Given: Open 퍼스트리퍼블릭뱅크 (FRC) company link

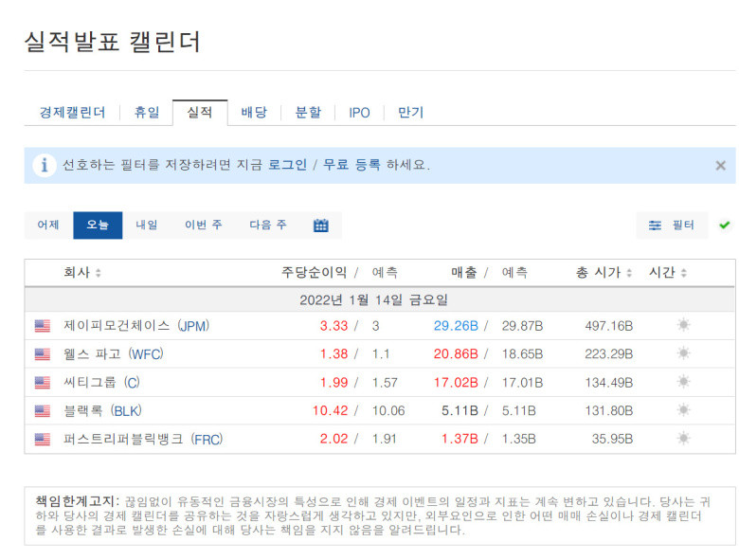Looking at the screenshot, I should point(143,440).
